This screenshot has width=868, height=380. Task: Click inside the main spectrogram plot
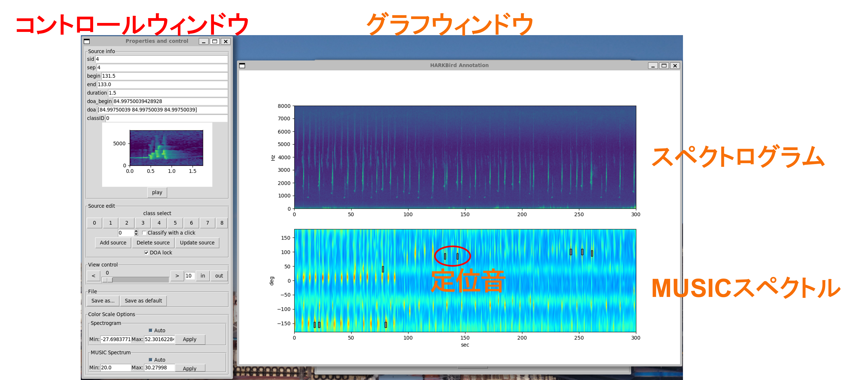465,157
